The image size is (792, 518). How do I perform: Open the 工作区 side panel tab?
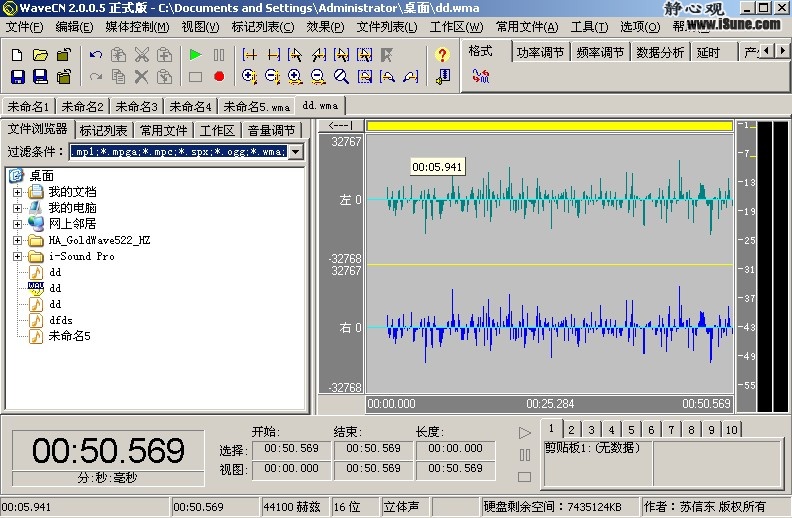point(217,130)
